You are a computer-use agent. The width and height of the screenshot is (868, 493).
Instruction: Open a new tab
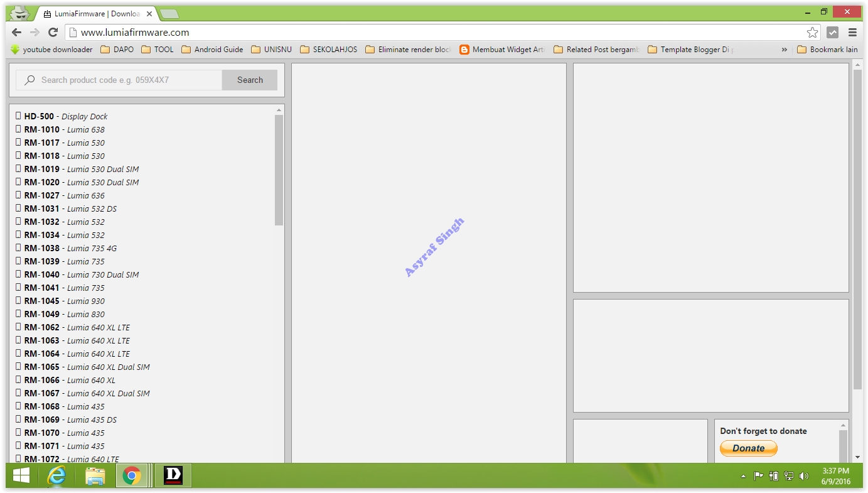(x=169, y=13)
